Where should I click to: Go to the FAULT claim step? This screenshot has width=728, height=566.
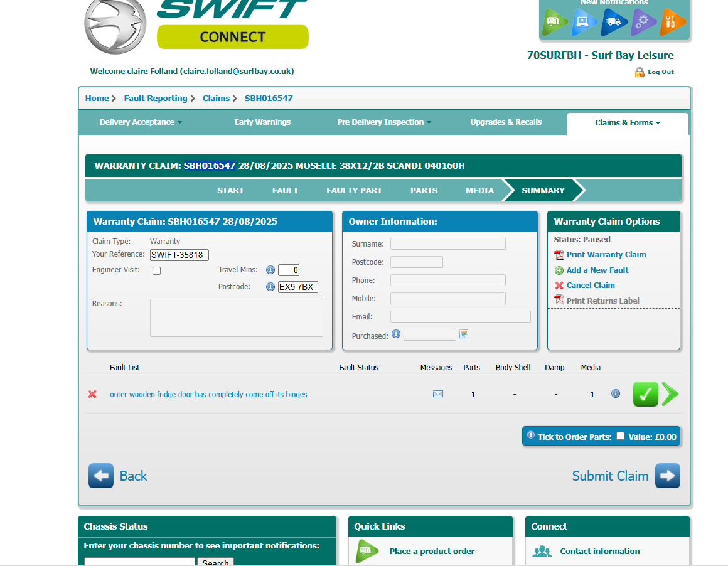(285, 190)
